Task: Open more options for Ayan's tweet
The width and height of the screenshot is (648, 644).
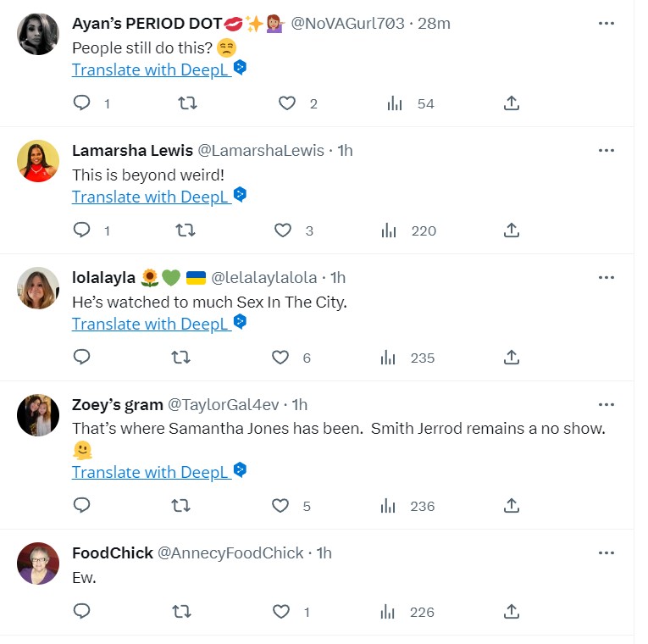Action: click(x=606, y=24)
